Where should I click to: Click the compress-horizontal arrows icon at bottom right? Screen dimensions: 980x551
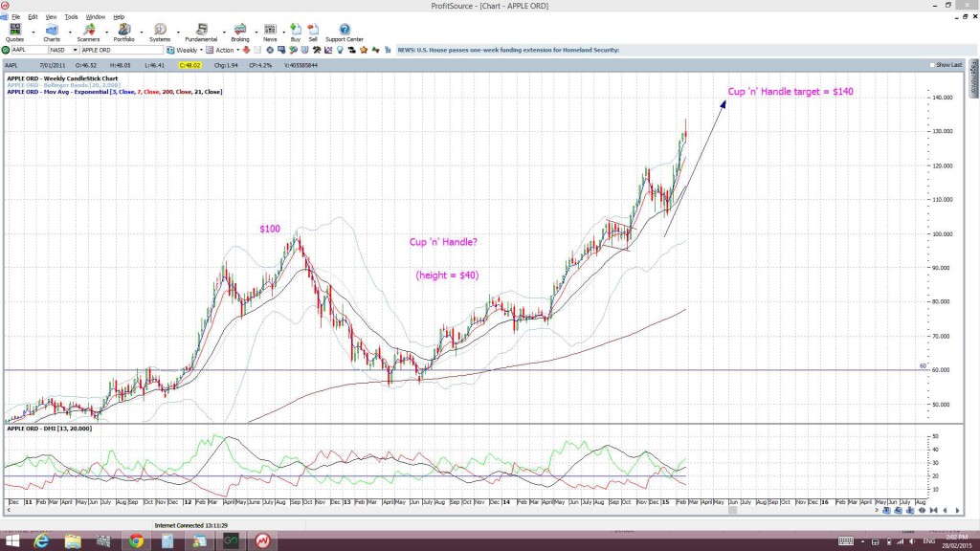(x=934, y=511)
